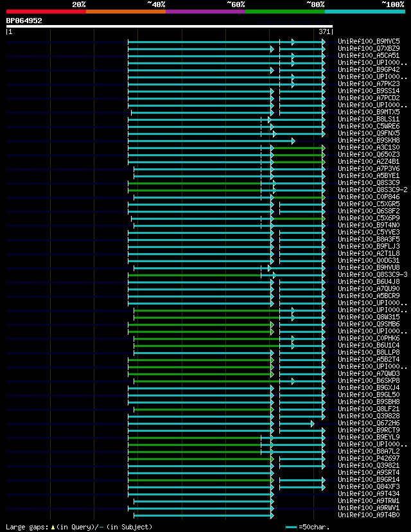Click the orange ~40% identity legend segment
The width and height of the screenshot is (411, 532).
click(x=126, y=12)
